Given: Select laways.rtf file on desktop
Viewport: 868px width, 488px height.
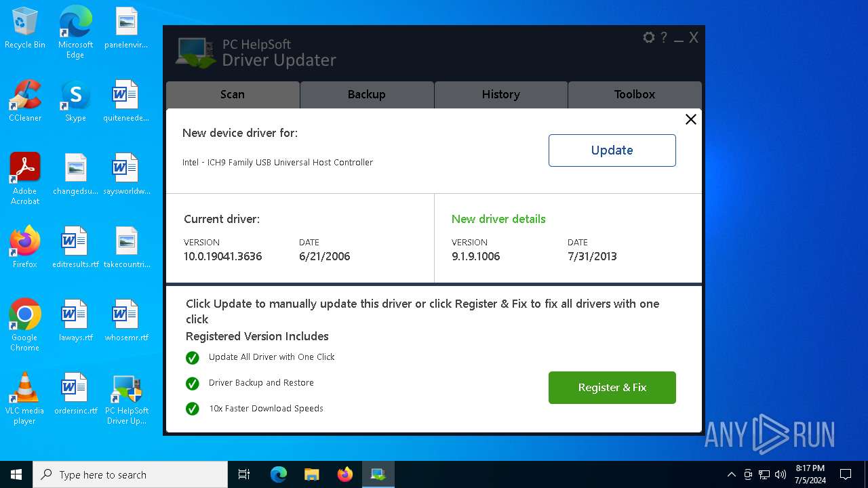Looking at the screenshot, I should pyautogui.click(x=75, y=321).
